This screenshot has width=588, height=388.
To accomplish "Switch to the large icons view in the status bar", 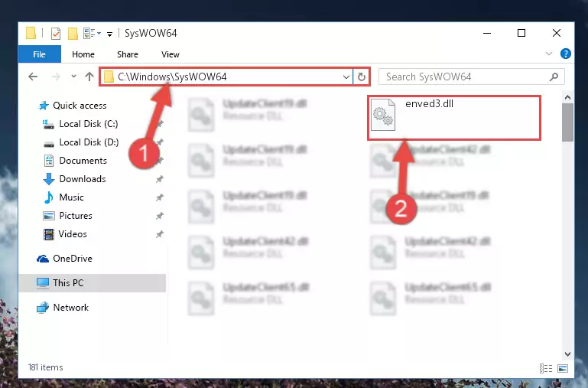I will (x=563, y=368).
